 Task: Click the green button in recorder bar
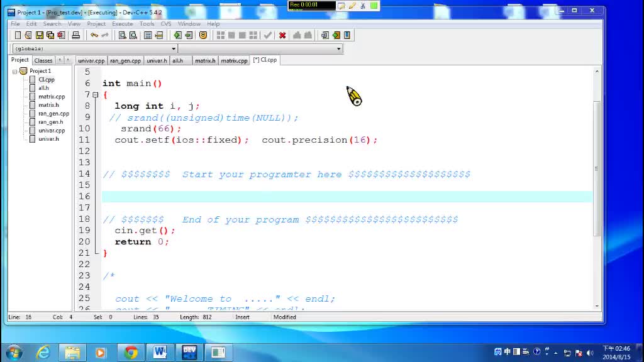[374, 5]
